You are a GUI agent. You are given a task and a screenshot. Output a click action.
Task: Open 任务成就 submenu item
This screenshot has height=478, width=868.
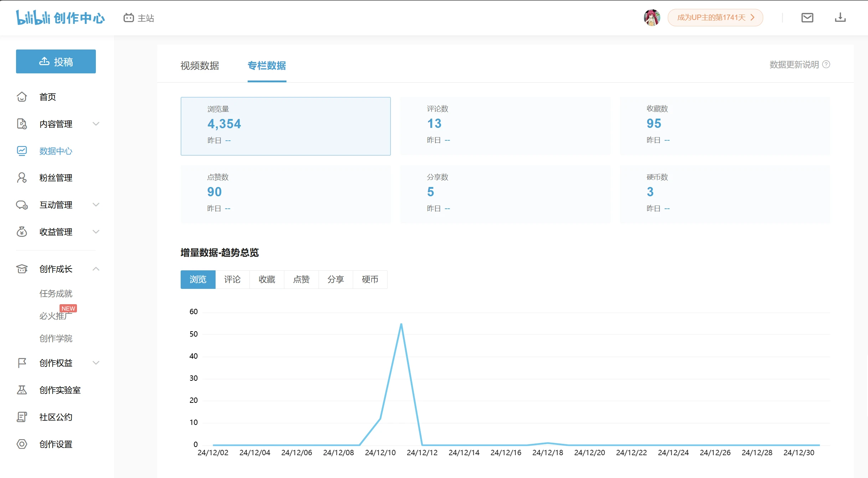(56, 293)
